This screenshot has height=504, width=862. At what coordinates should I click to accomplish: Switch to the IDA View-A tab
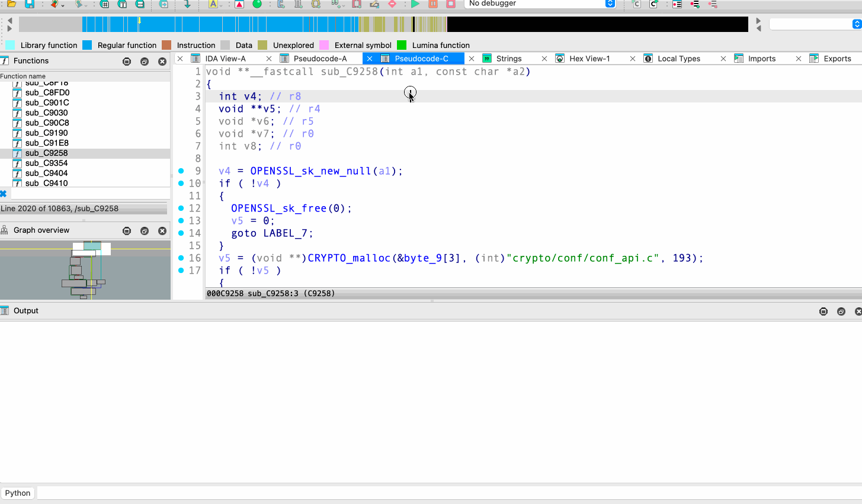225,59
